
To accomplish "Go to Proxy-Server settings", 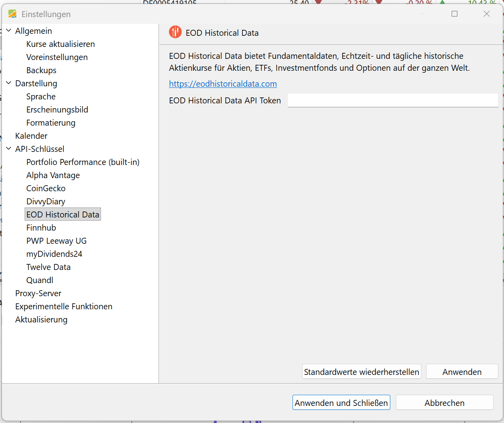I will 38,293.
